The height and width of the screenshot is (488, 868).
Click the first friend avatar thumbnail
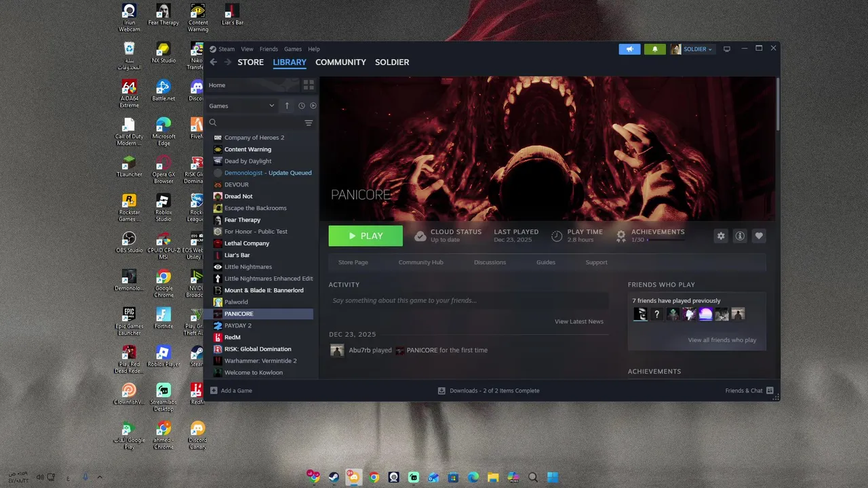click(x=640, y=314)
